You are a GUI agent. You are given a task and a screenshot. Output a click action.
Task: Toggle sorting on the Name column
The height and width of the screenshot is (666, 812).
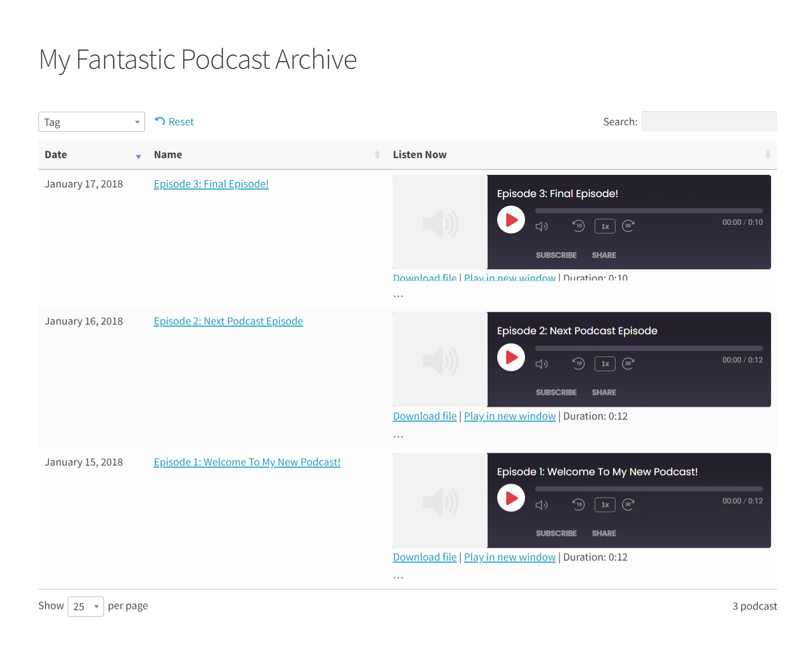point(377,154)
